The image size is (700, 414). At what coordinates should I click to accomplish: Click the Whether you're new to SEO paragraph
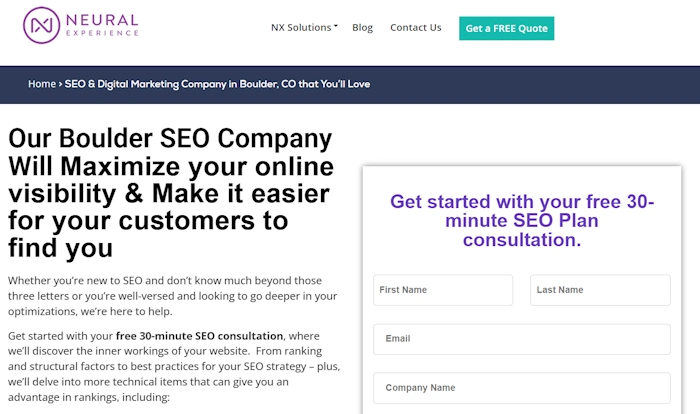tap(172, 296)
